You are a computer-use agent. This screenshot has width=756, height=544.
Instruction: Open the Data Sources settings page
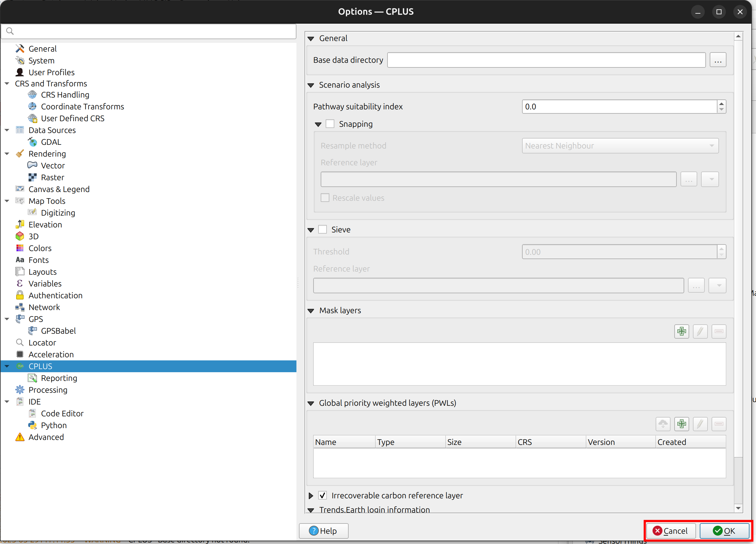pyautogui.click(x=52, y=130)
